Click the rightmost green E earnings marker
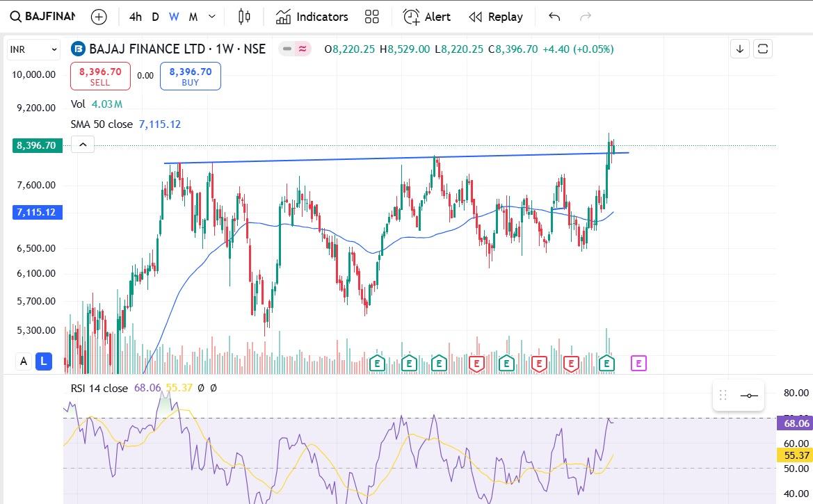 (x=606, y=364)
